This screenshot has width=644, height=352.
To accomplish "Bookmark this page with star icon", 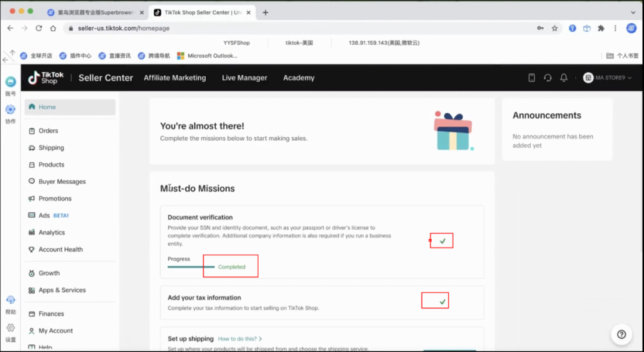I will click(555, 28).
